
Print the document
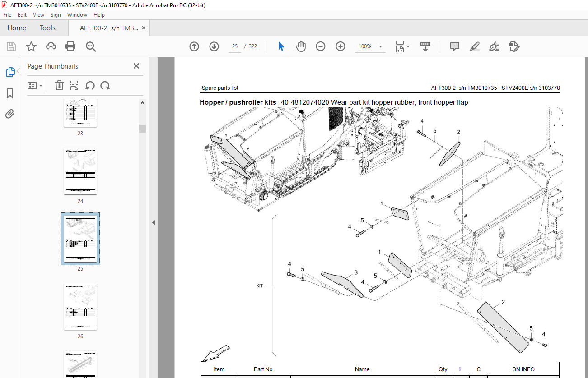[x=70, y=46]
